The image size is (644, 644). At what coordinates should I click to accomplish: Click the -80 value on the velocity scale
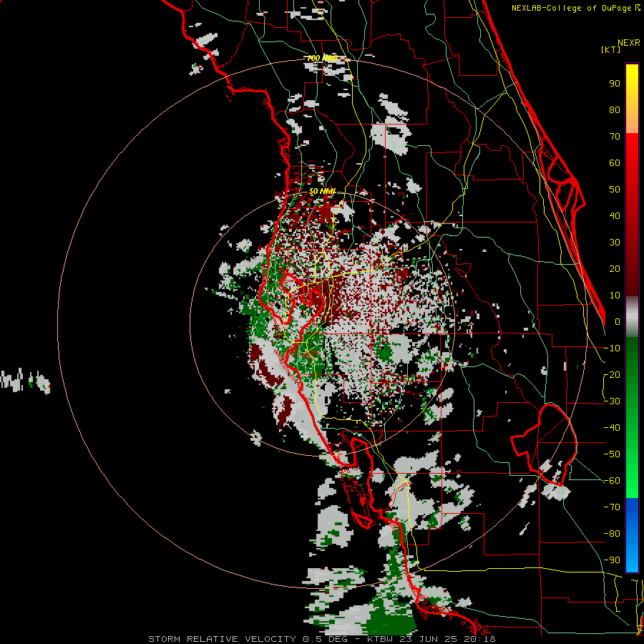tap(612, 534)
